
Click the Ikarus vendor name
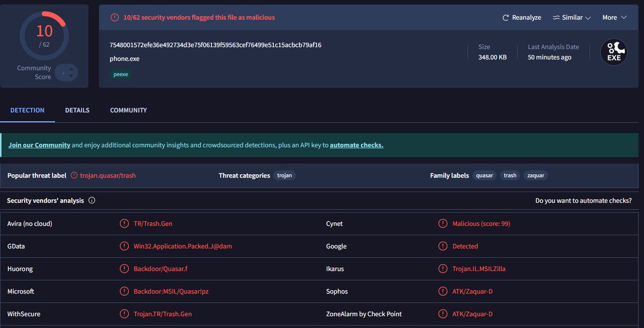[335, 269]
